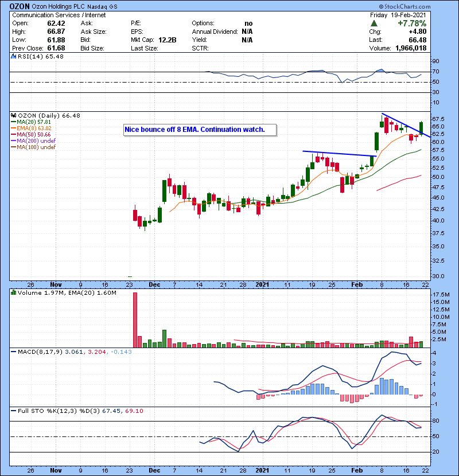Click the 'Feb' label on the price chart date axis

point(357,284)
